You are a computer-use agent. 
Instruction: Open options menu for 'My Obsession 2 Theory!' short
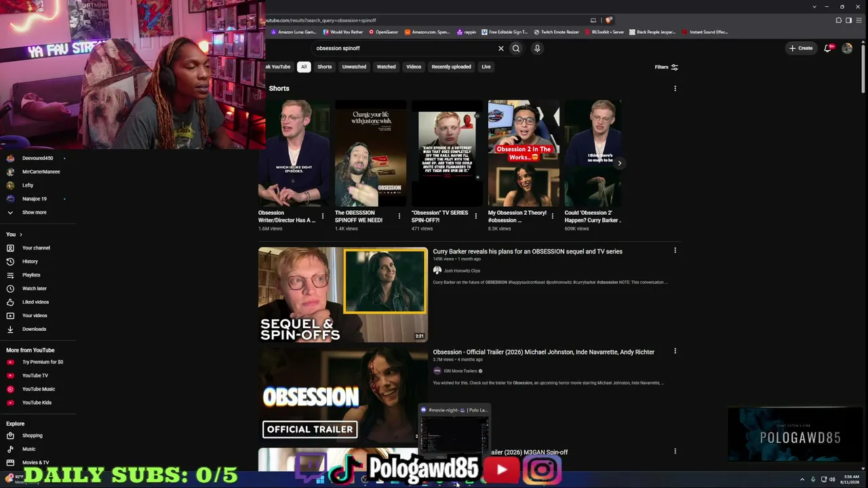(553, 216)
